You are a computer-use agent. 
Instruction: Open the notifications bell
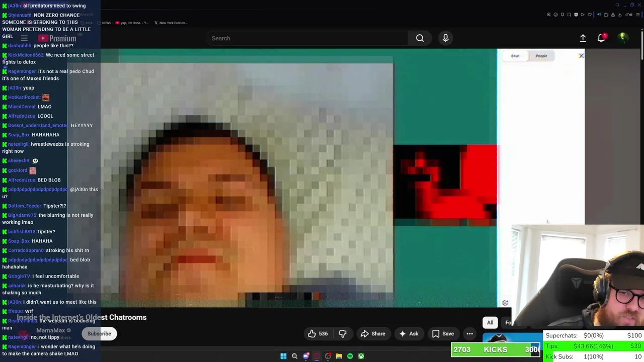point(601,38)
